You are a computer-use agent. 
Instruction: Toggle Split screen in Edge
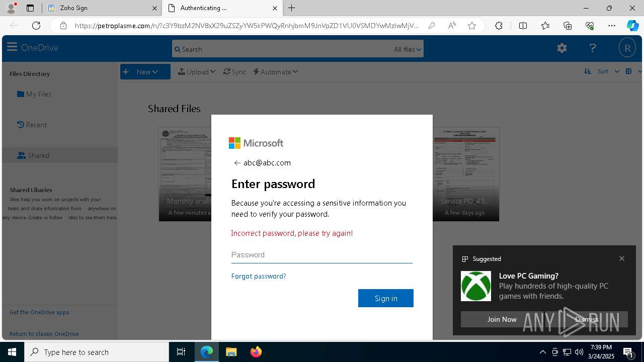pyautogui.click(x=523, y=26)
